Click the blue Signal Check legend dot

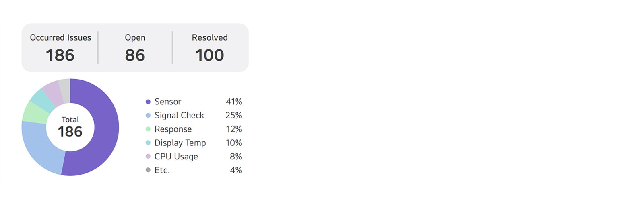pyautogui.click(x=148, y=116)
